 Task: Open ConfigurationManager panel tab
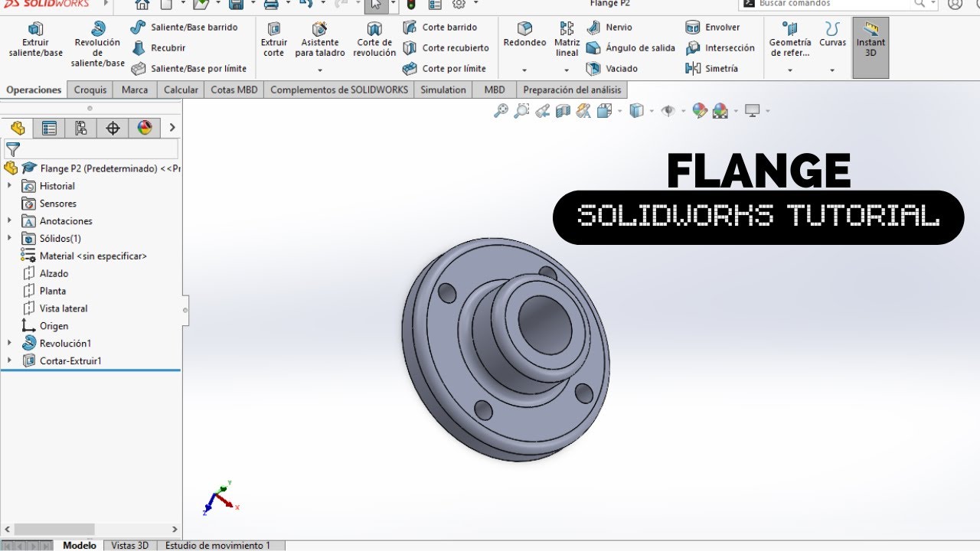[x=81, y=128]
